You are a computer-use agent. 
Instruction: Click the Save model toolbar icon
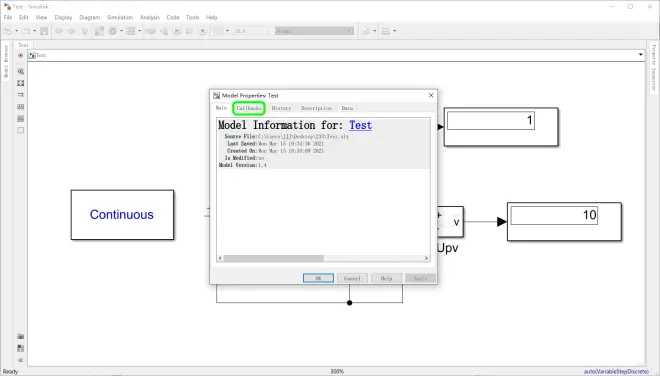pyautogui.click(x=44, y=31)
